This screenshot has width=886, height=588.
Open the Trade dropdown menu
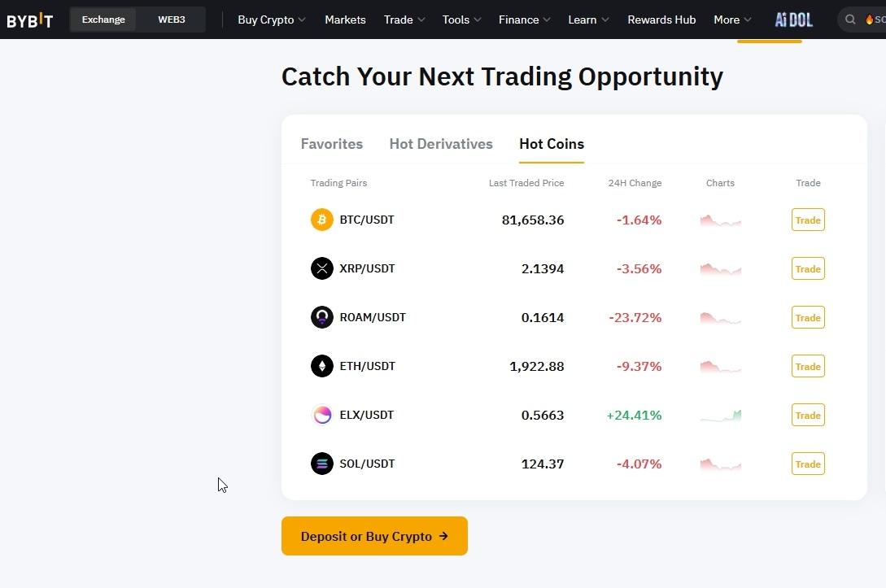(404, 20)
